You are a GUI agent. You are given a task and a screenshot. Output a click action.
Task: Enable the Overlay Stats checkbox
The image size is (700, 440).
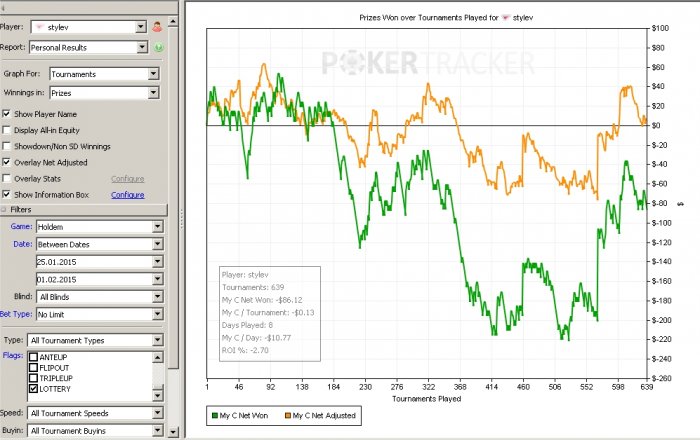coord(6,178)
